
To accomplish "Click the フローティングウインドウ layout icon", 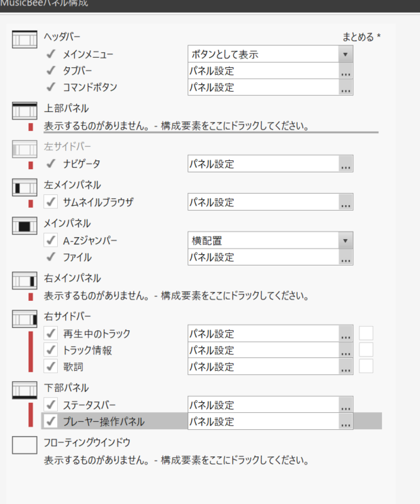I will pyautogui.click(x=24, y=444).
